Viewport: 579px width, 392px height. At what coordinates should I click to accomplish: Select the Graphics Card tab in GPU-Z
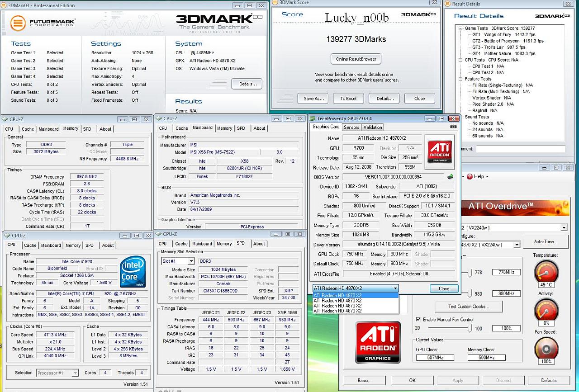[326, 127]
